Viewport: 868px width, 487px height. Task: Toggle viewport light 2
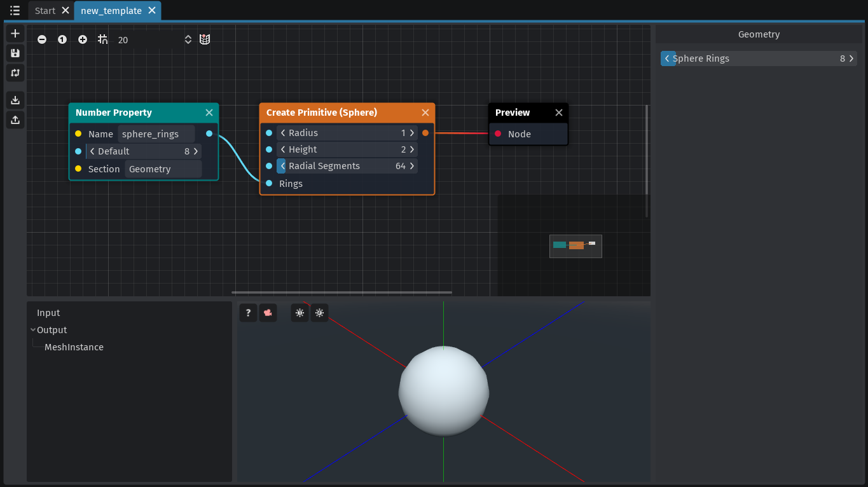[319, 312]
